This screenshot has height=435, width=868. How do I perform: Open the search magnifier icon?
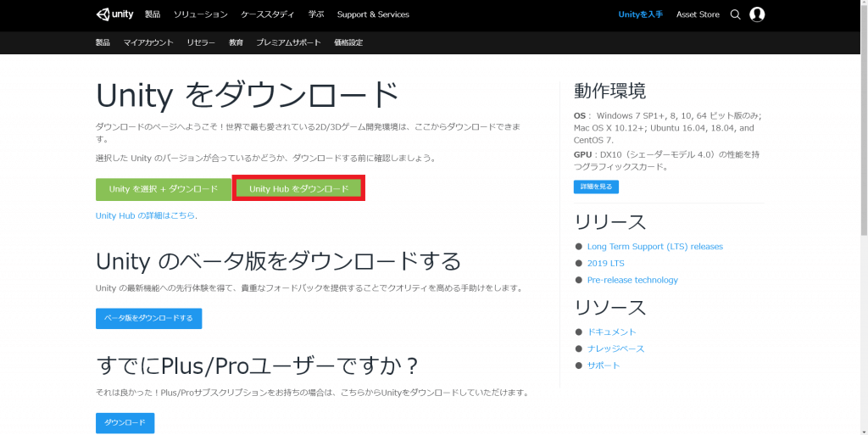[735, 14]
